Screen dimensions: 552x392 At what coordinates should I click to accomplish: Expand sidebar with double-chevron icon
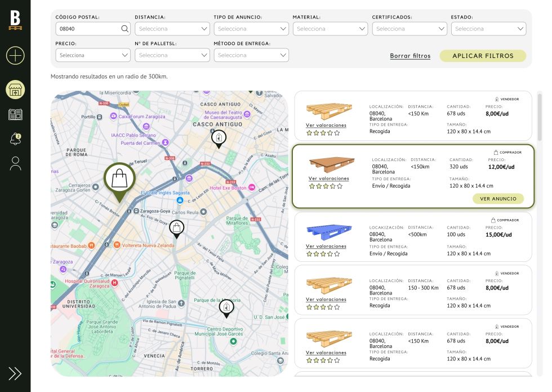coord(15,373)
